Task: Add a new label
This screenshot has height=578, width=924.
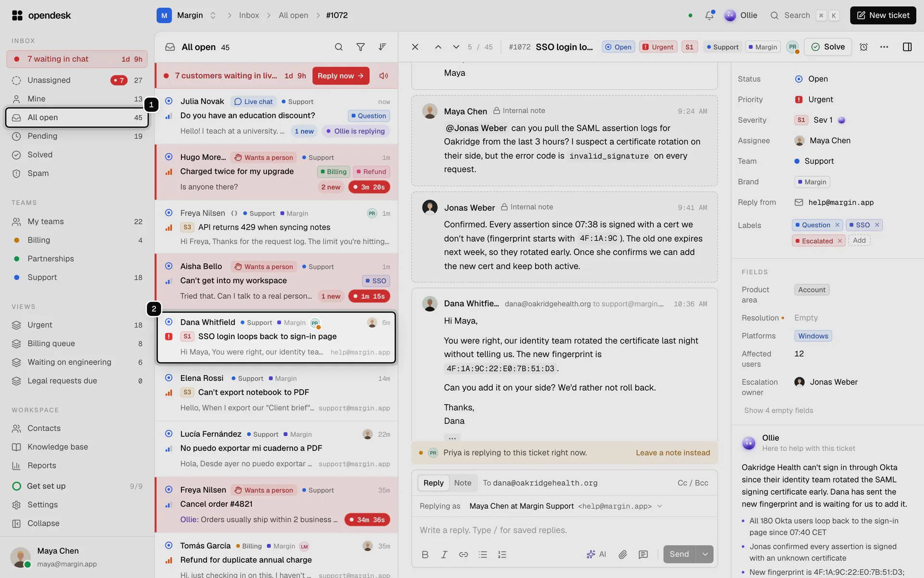Action: click(859, 241)
